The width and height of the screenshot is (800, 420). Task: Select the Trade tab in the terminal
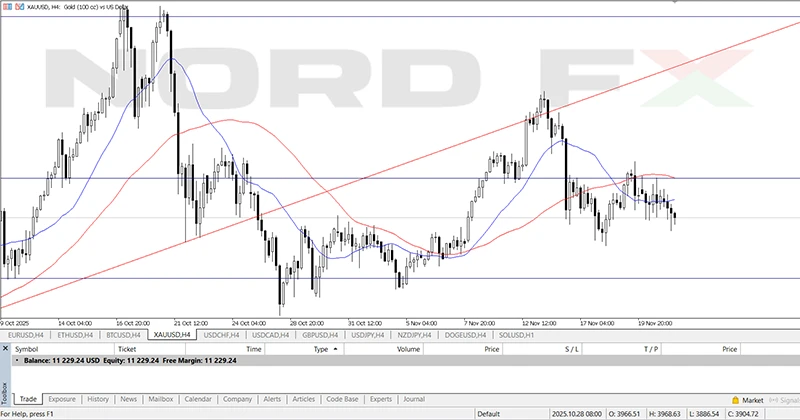tap(28, 399)
